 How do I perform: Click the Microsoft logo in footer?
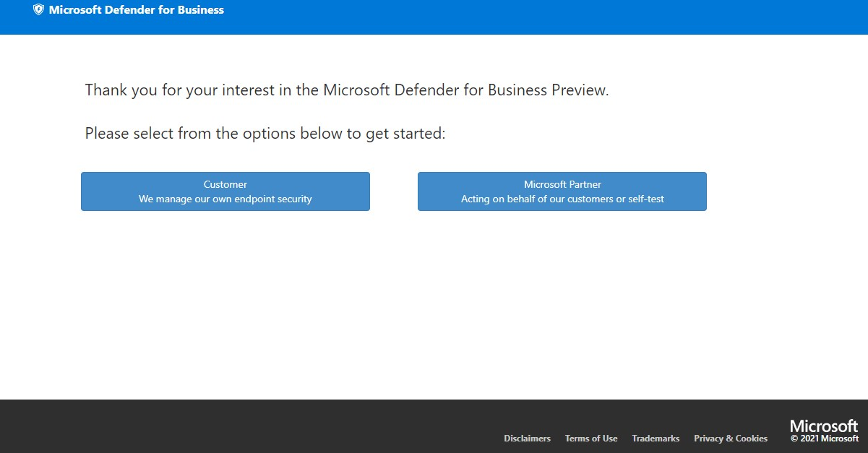[824, 426]
